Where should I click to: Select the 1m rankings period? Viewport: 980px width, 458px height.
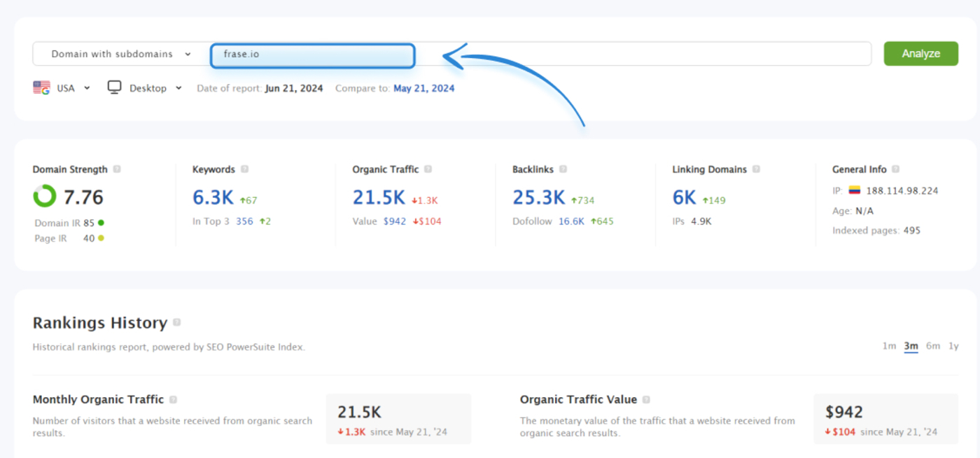click(889, 345)
